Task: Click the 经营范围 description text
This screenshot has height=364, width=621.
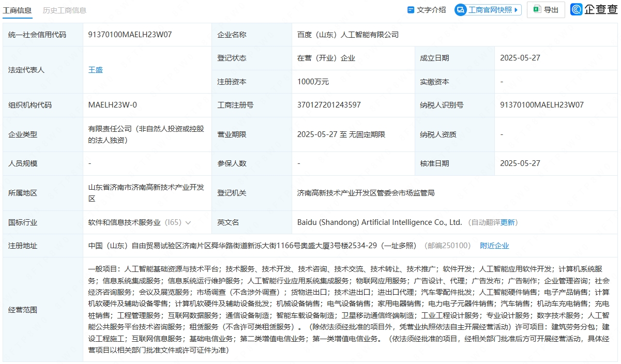Action: pyautogui.click(x=349, y=309)
